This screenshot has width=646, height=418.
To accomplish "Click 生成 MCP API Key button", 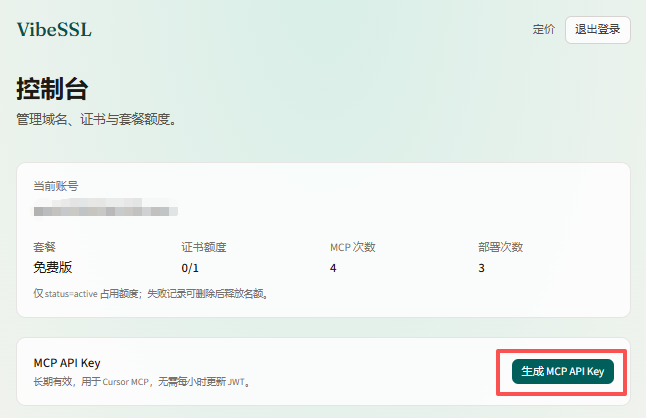I will [563, 371].
